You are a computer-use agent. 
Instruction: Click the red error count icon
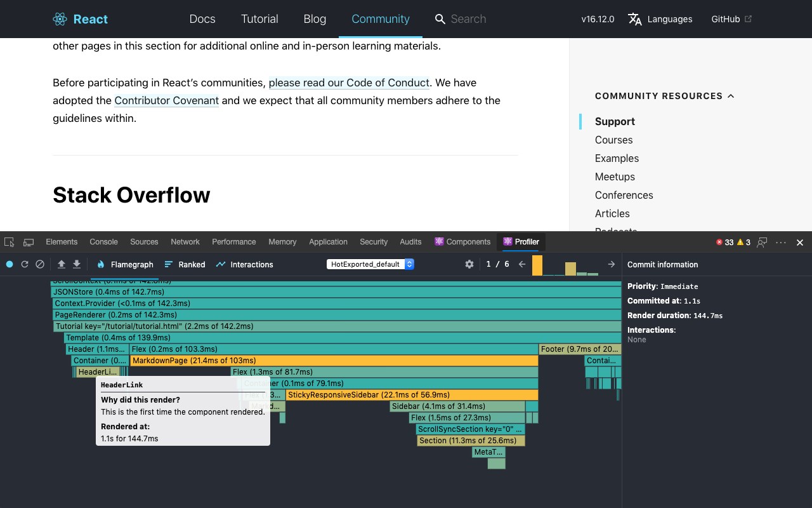coord(719,242)
